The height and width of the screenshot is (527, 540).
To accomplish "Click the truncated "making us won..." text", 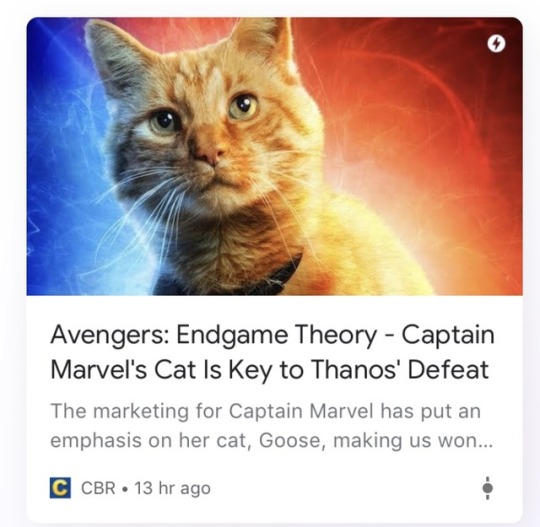I will point(413,440).
